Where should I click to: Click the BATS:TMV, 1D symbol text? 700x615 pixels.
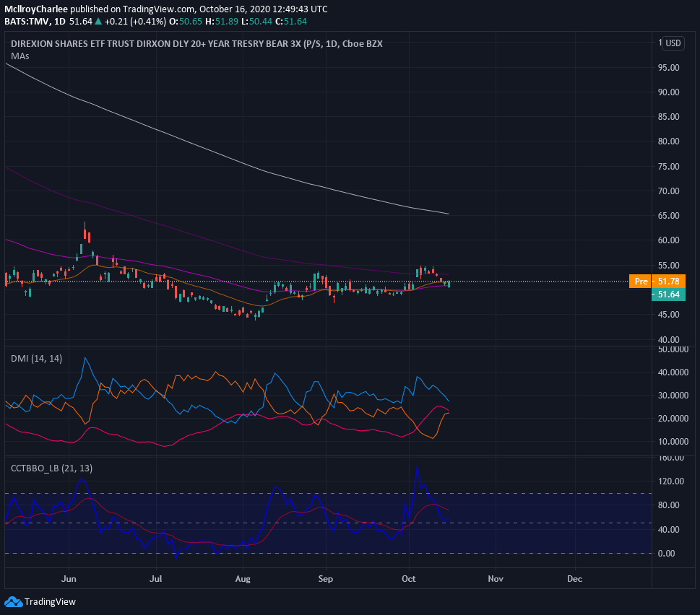(x=35, y=22)
